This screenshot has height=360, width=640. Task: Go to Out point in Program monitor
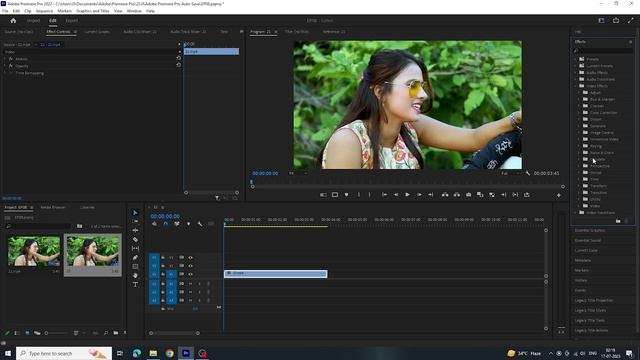click(430, 195)
